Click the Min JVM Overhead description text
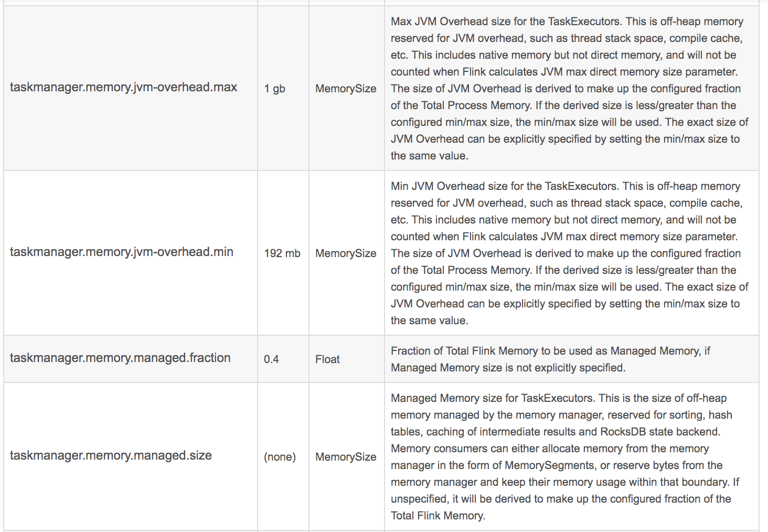Image resolution: width=768 pixels, height=532 pixels. tap(569, 253)
